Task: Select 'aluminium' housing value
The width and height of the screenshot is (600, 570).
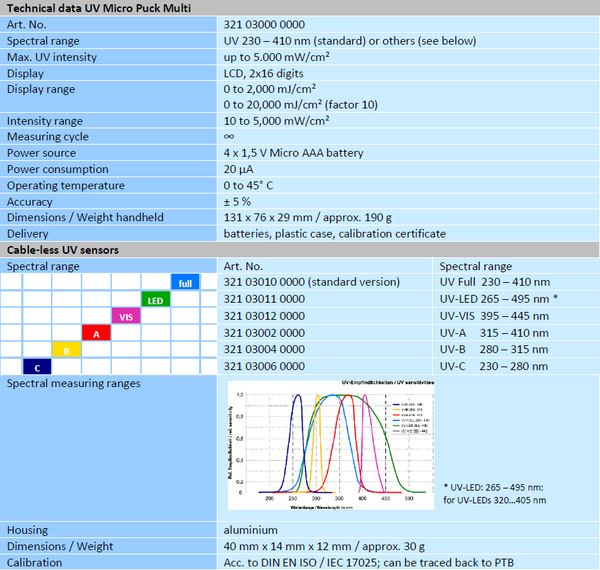Action: (x=250, y=530)
